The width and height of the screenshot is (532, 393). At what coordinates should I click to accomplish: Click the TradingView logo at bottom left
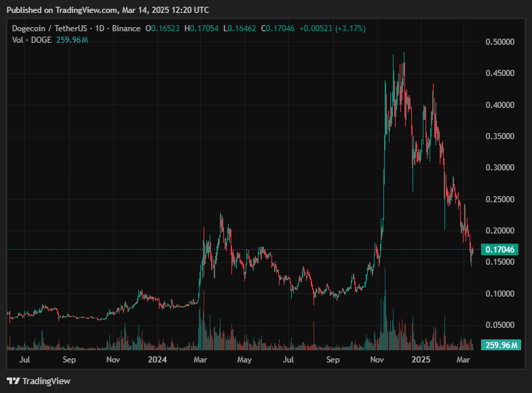39,381
